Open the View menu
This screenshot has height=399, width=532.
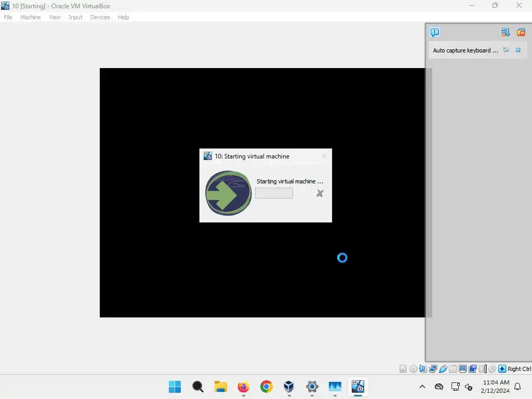(x=55, y=17)
